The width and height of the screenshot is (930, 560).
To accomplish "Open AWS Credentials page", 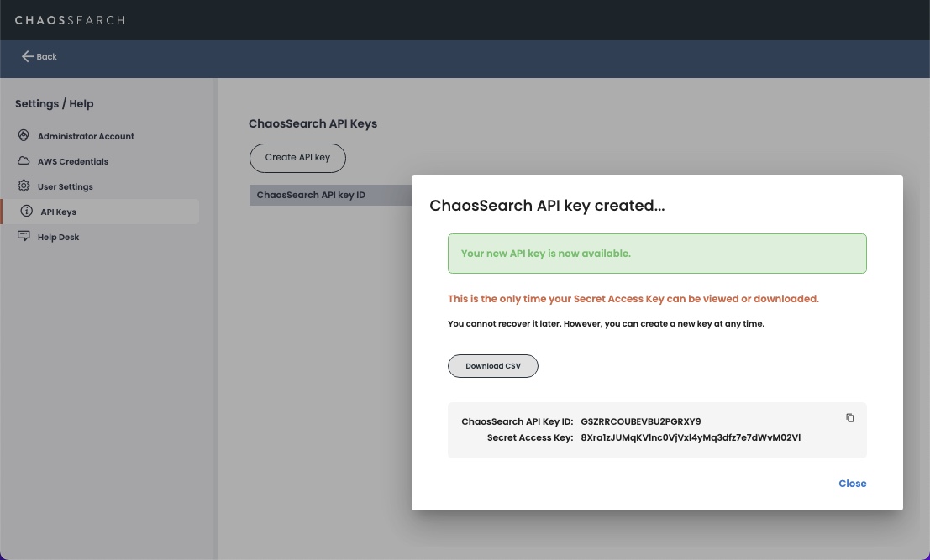I will tap(73, 161).
